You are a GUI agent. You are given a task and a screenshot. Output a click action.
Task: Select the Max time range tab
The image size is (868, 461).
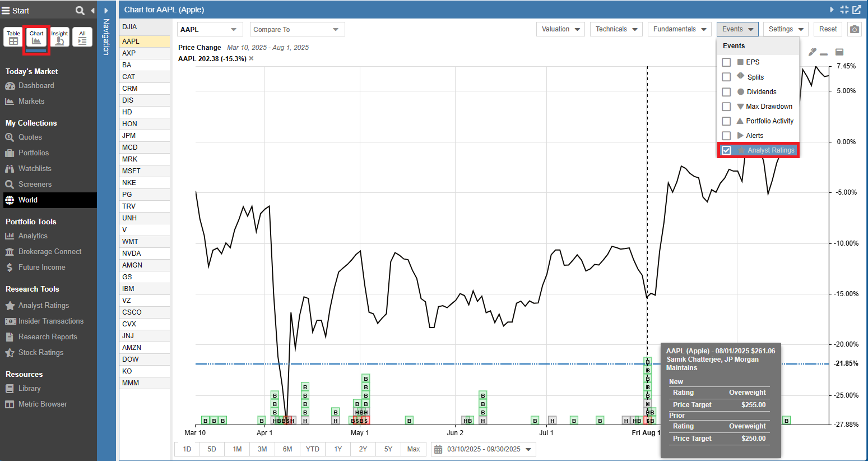414,449
